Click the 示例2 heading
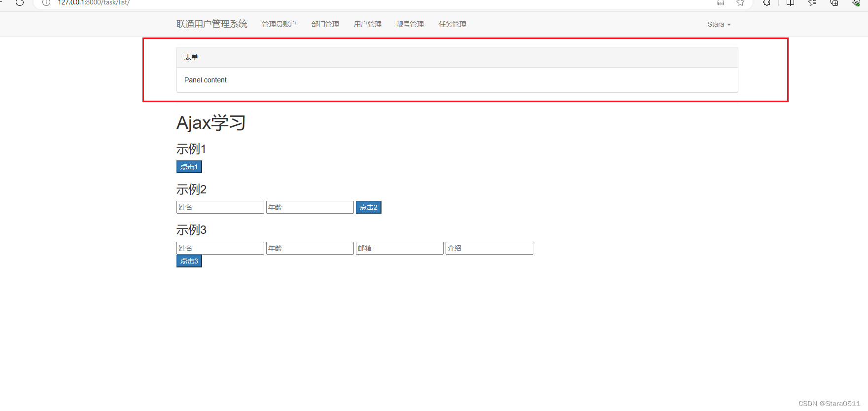Image resolution: width=868 pixels, height=411 pixels. (x=191, y=189)
